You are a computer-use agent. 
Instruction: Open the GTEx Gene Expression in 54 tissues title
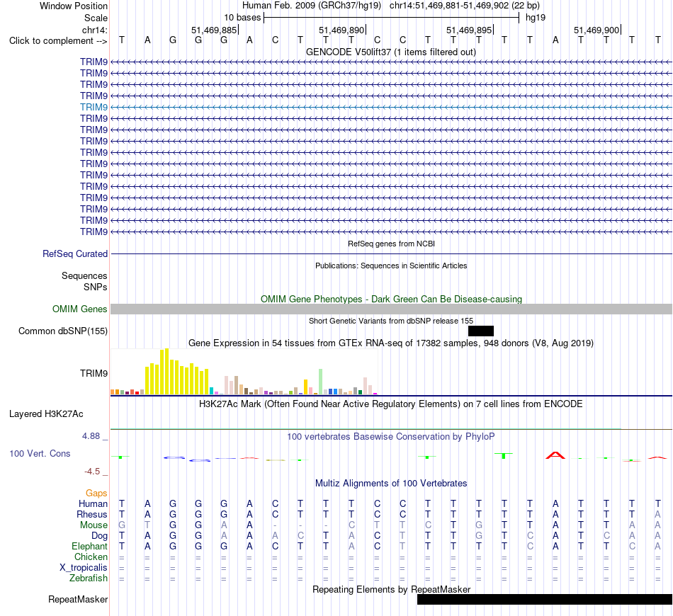pos(391,343)
